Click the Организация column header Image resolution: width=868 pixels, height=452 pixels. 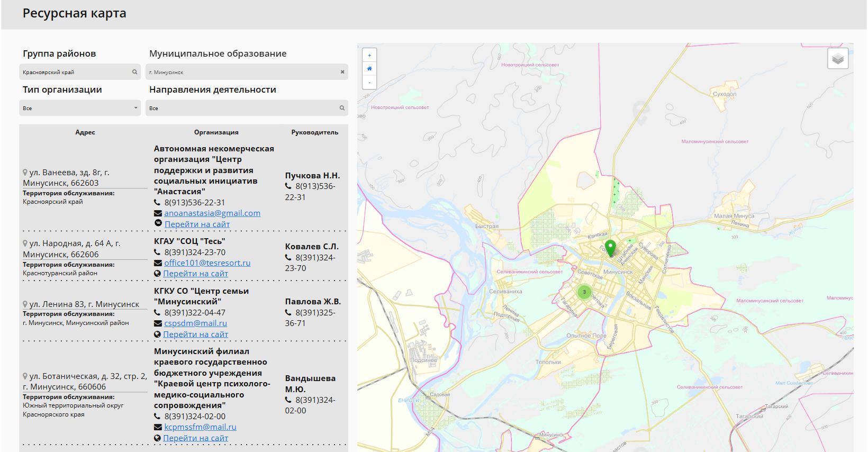click(216, 132)
